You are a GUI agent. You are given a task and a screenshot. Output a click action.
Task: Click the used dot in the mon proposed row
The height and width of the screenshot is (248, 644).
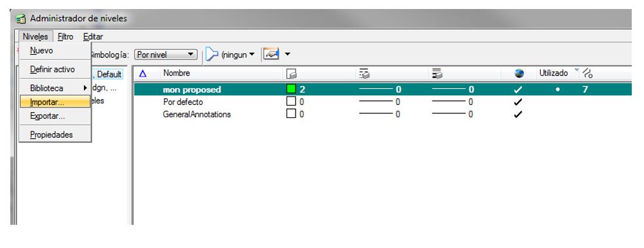pyautogui.click(x=558, y=90)
